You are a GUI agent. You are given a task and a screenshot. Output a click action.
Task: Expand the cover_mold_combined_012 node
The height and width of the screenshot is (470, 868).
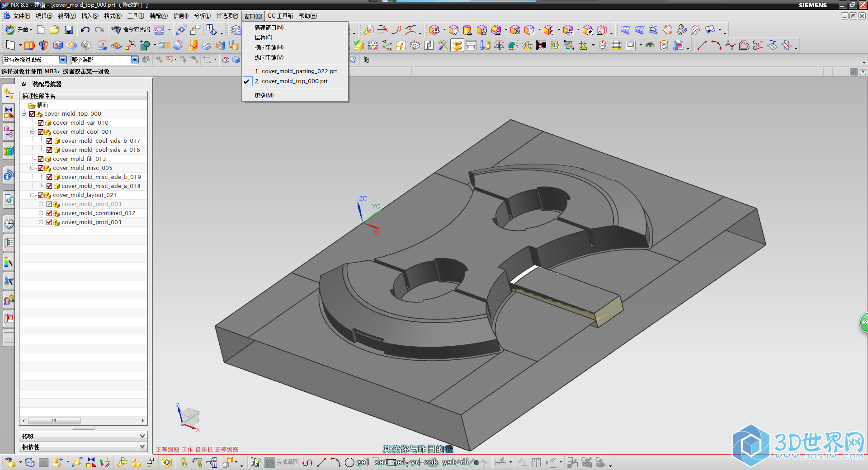click(41, 213)
